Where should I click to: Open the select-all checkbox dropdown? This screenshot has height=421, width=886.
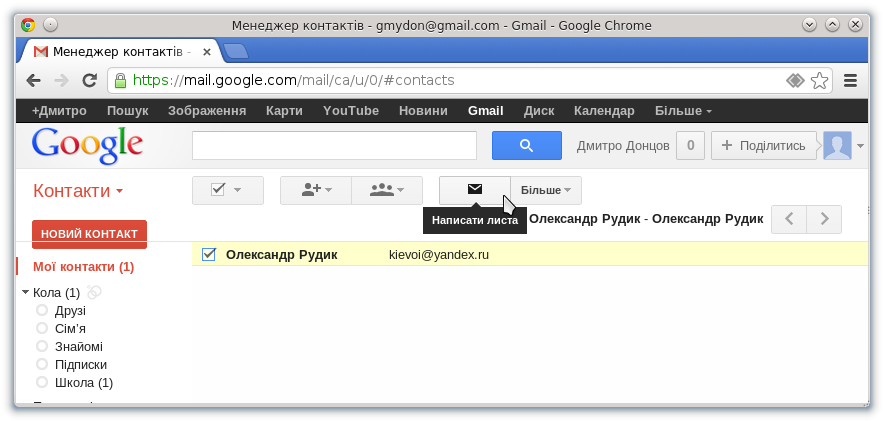click(x=228, y=190)
